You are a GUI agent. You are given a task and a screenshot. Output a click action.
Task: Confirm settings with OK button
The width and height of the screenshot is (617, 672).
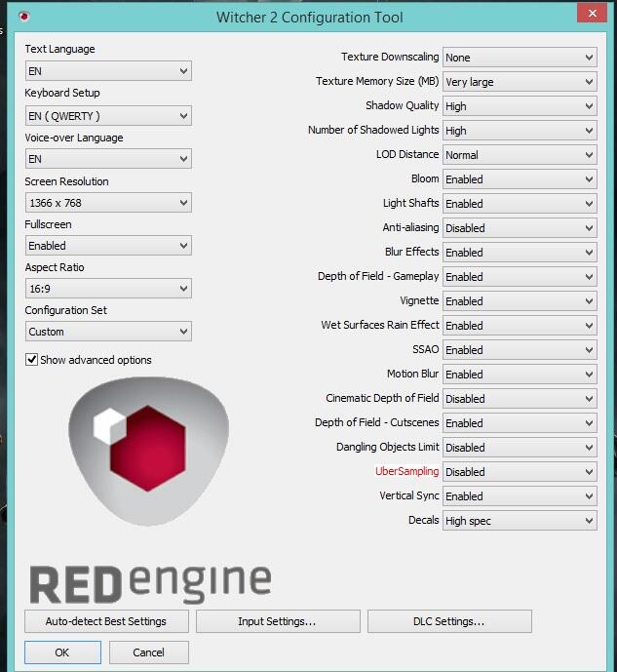click(62, 652)
